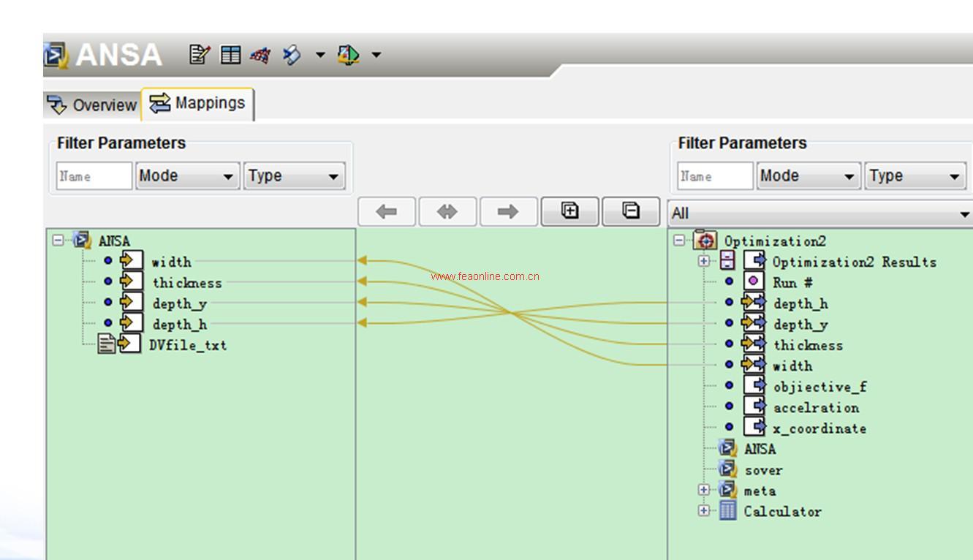Screen dimensions: 973x560
Task: Click the edit notepad icon beside ANSA title
Action: [x=199, y=55]
